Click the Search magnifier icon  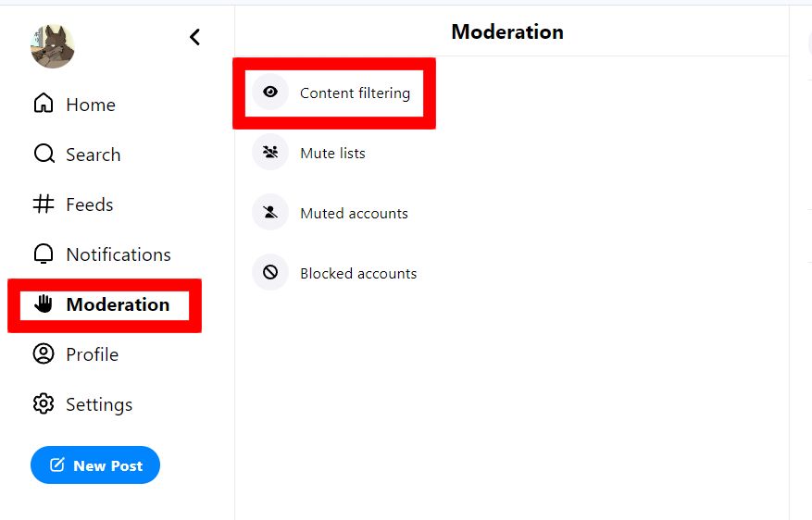click(44, 154)
